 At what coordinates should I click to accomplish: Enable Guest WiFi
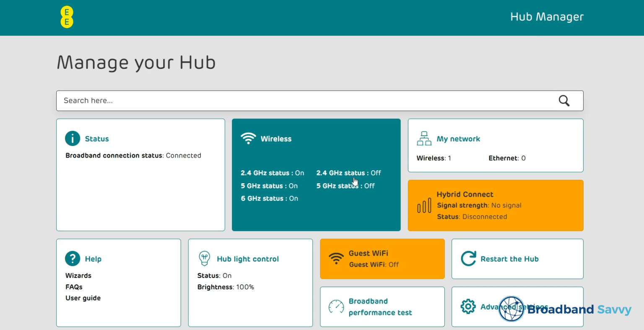[x=382, y=259]
